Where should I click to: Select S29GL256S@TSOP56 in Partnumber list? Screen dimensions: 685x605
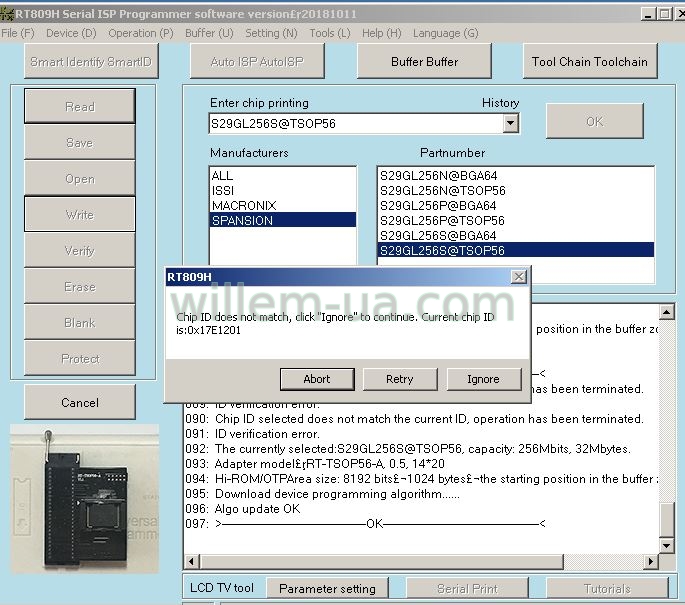pyautogui.click(x=515, y=250)
